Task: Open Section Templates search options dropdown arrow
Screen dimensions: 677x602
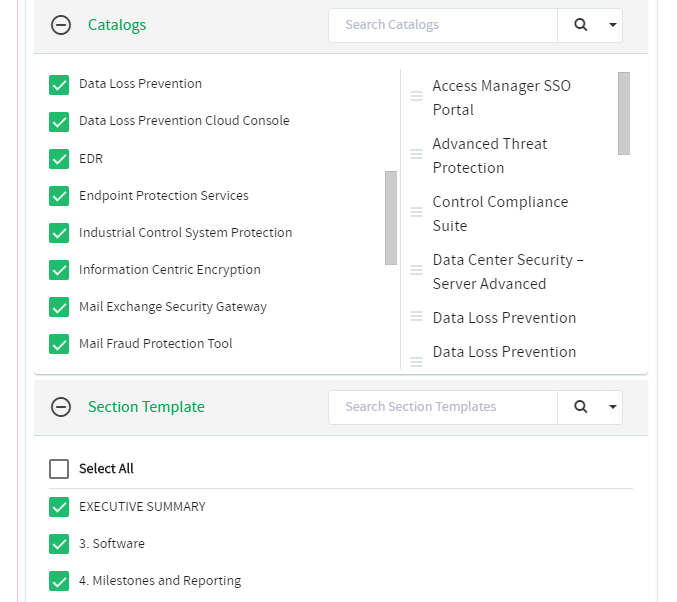Action: pyautogui.click(x=613, y=407)
